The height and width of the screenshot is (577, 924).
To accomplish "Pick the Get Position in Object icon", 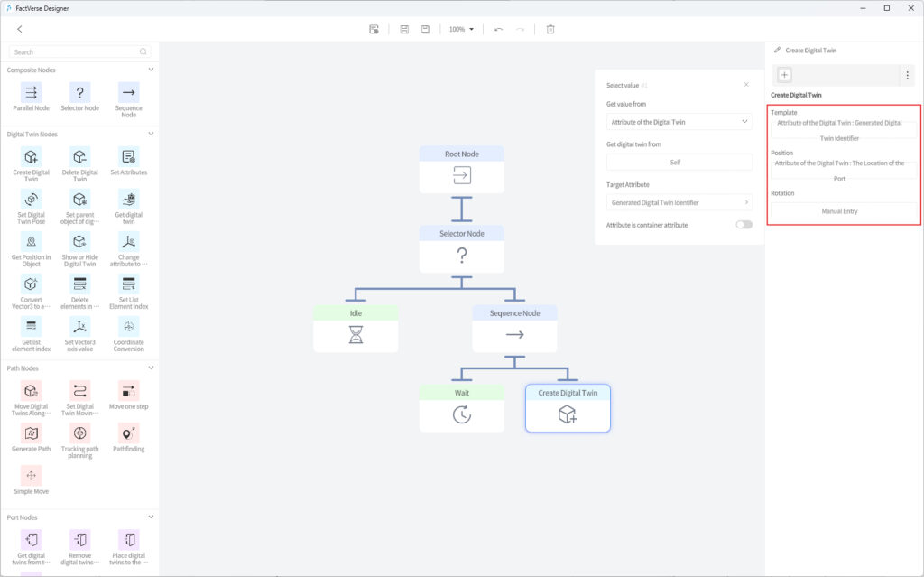I will (32, 242).
